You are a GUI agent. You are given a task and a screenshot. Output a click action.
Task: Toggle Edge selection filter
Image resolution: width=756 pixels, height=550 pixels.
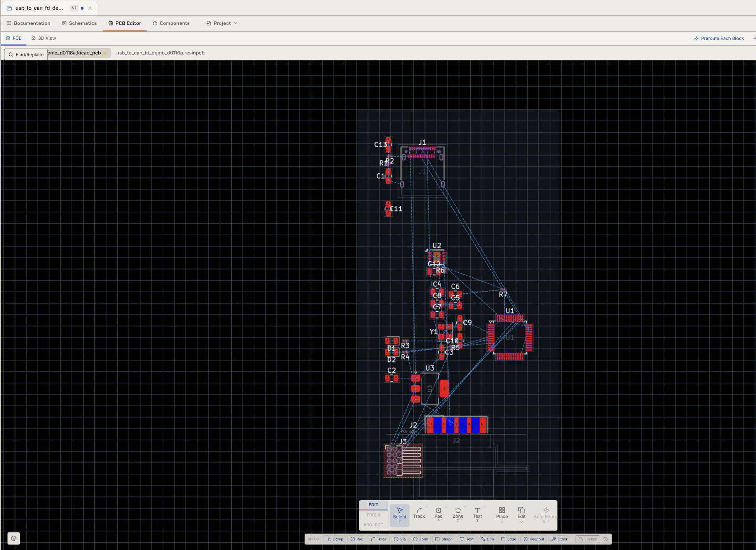508,539
